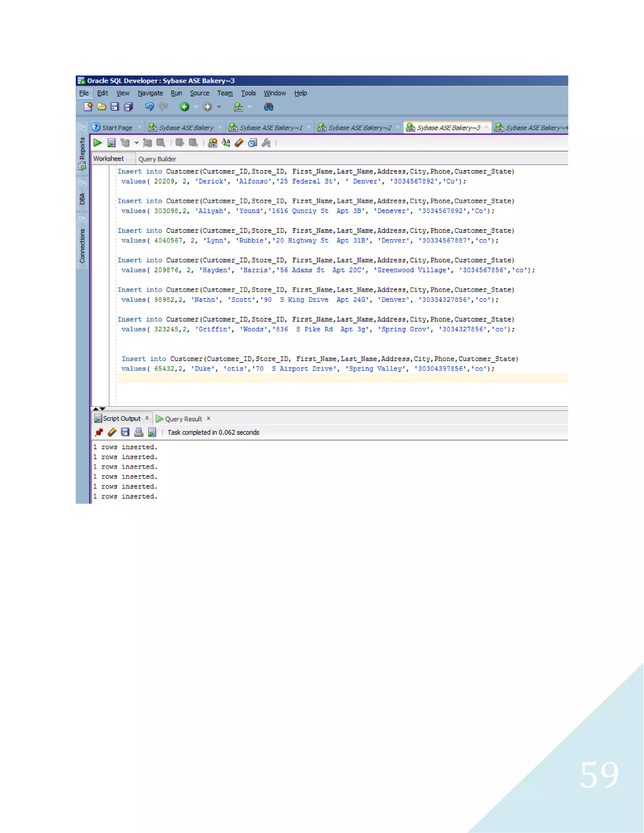
Task: Select the Query Result tab
Action: coord(183,419)
